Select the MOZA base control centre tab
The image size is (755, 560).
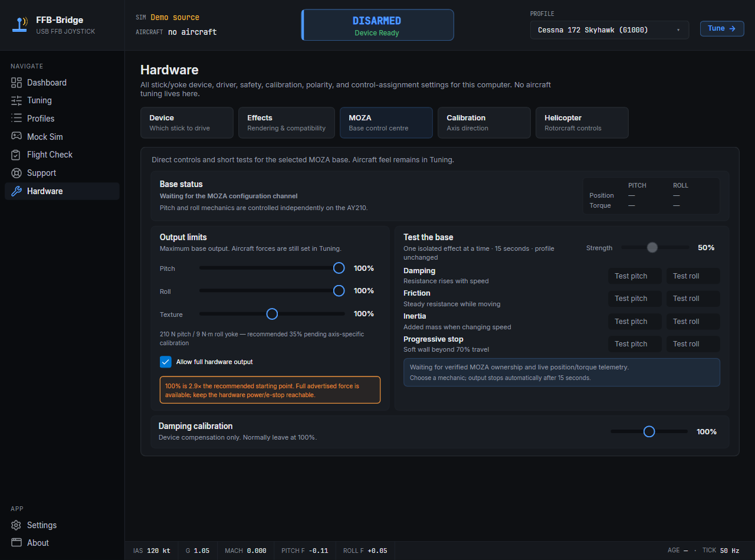pos(386,123)
